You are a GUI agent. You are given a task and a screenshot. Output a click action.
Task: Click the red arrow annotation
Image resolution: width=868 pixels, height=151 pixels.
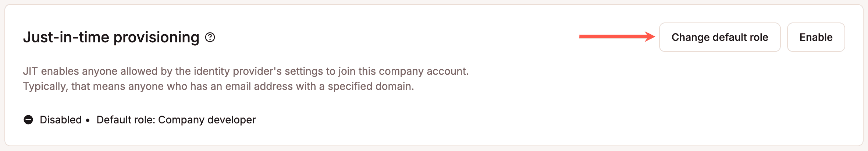[x=617, y=36]
